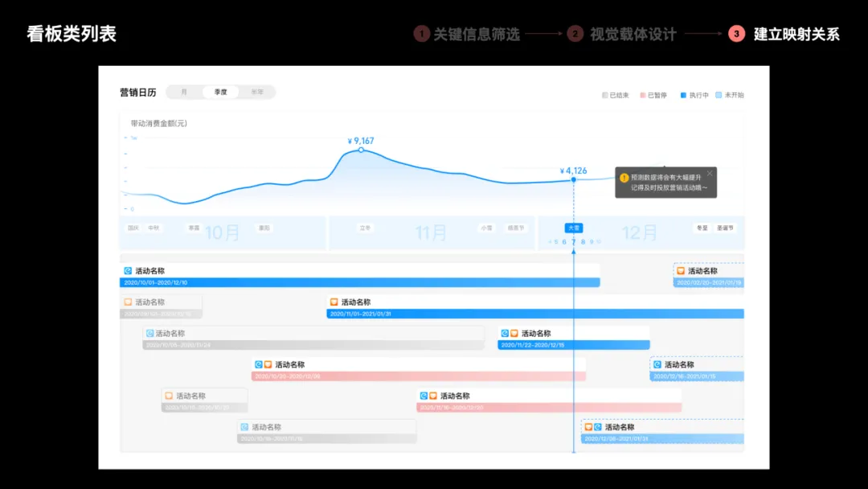Select the 冬至 solar term tag
This screenshot has width=868, height=489.
[702, 228]
